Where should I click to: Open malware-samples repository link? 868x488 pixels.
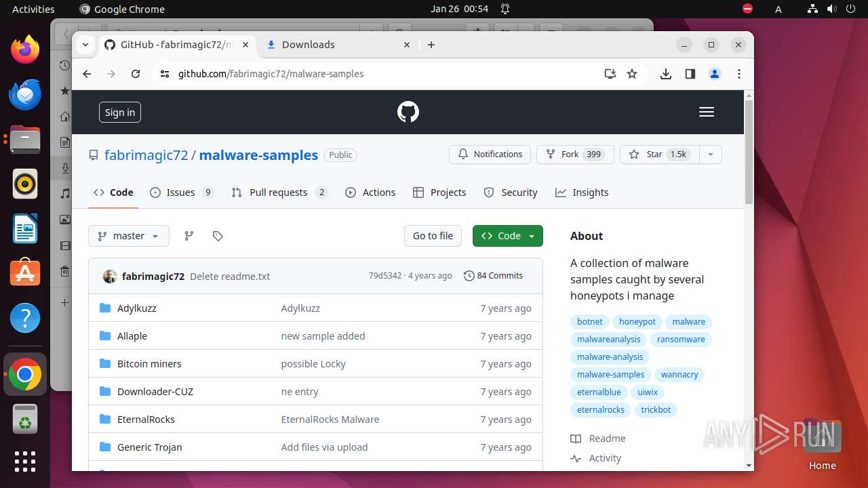(258, 155)
